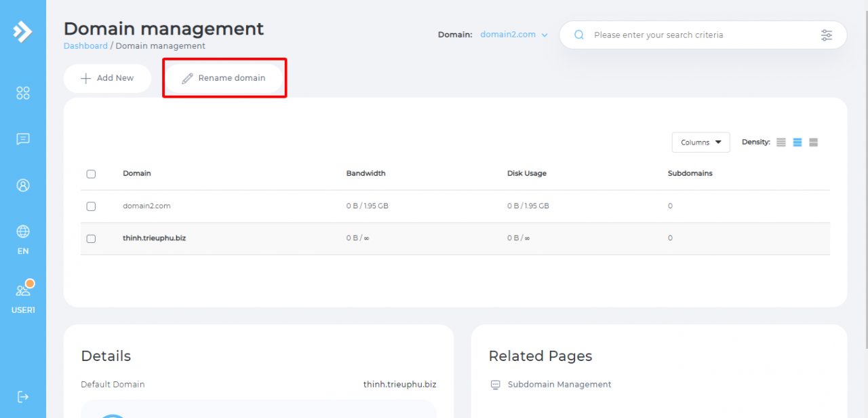This screenshot has width=868, height=418.
Task: Select comfortable density icon
Action: pos(814,142)
